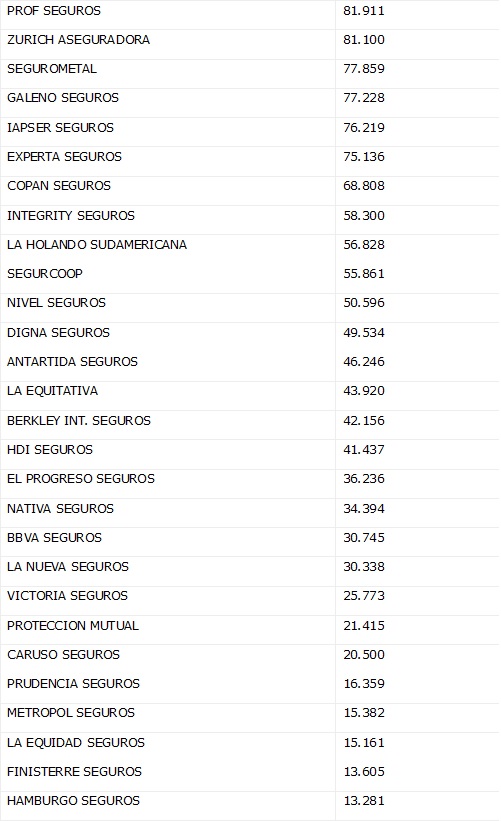This screenshot has height=821, width=501.
Task: Click the PROTECCION MUTUAL cell
Action: tap(73, 626)
